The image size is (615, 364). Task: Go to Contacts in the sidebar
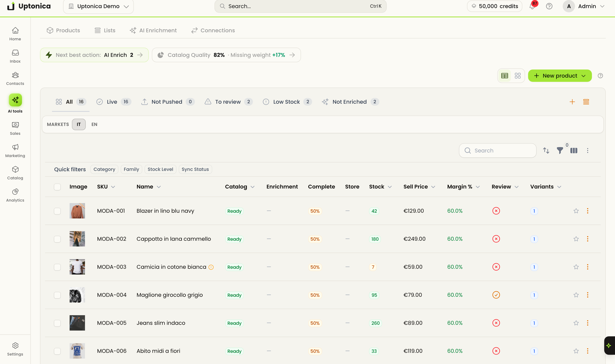click(15, 79)
